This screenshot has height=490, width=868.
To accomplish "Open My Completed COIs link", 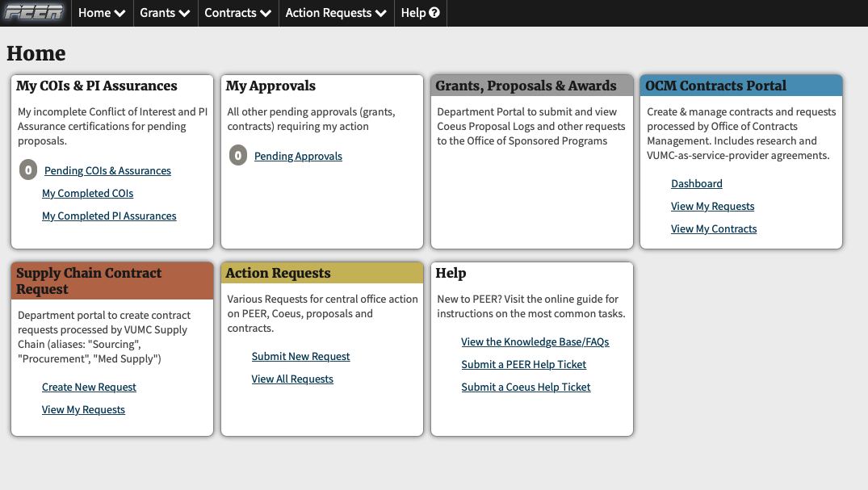I will point(87,193).
